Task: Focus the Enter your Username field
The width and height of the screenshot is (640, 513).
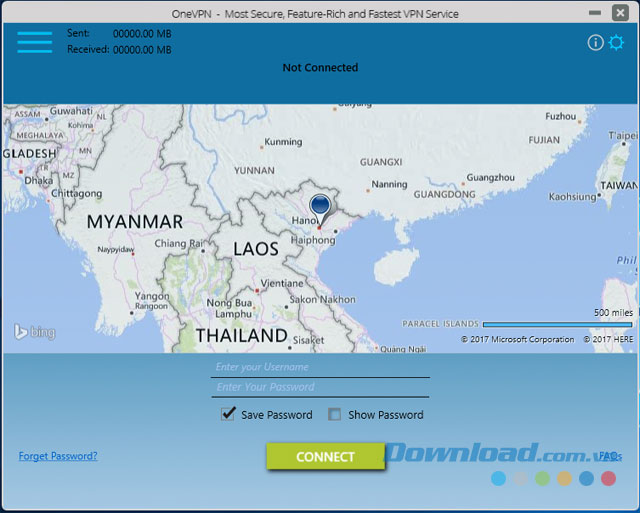Action: [x=320, y=367]
